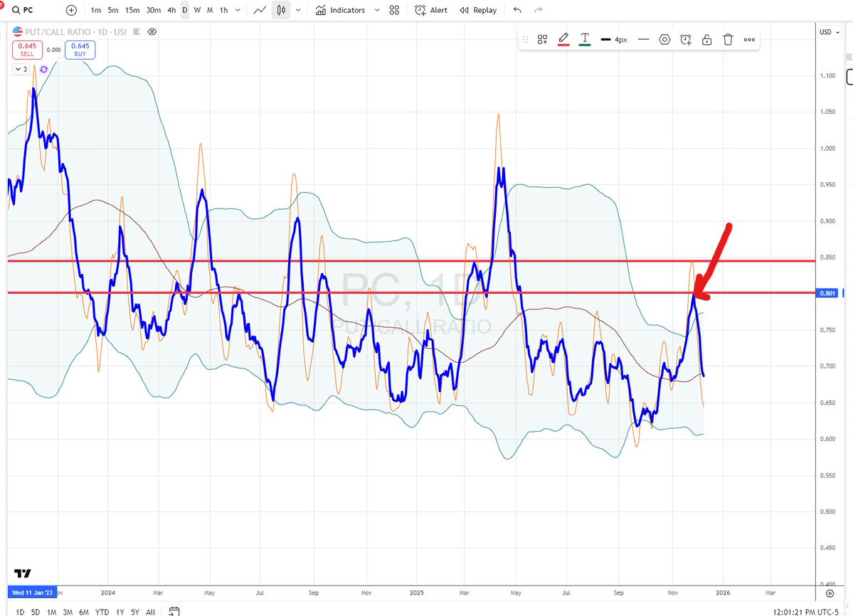Click the US flag symbol logo

tap(17, 31)
